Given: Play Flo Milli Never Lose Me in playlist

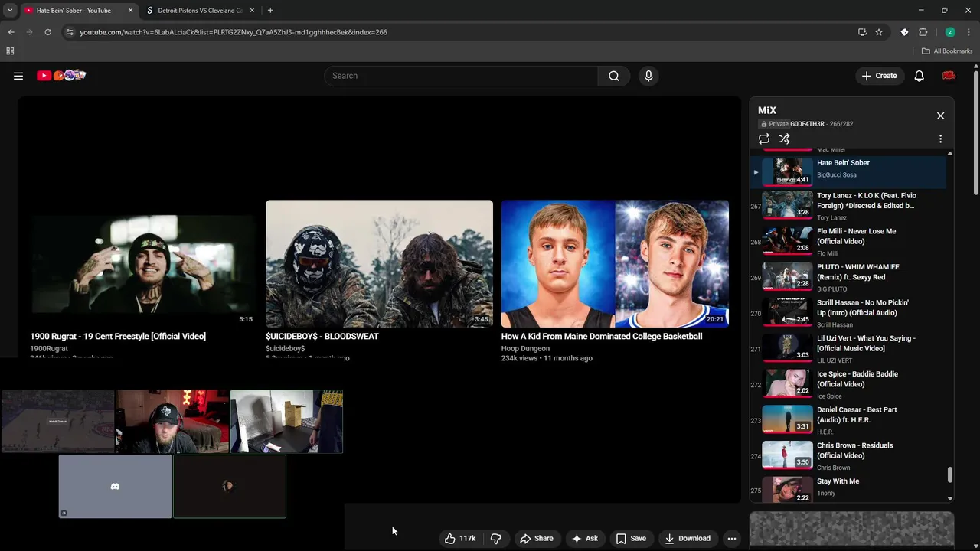Looking at the screenshot, I should [848, 242].
